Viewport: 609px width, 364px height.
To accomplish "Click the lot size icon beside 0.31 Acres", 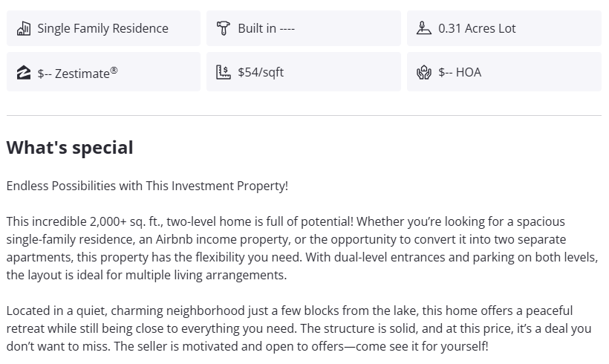I will pos(423,29).
